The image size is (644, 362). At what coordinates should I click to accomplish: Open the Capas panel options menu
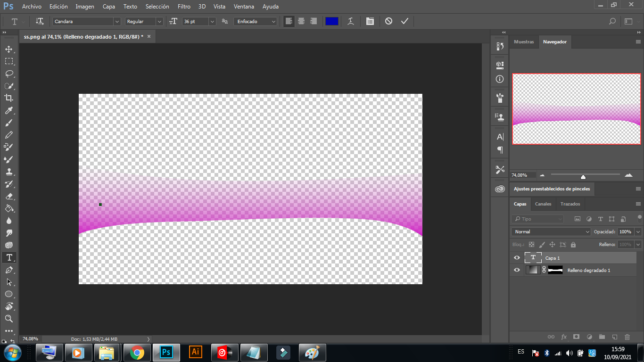point(638,204)
